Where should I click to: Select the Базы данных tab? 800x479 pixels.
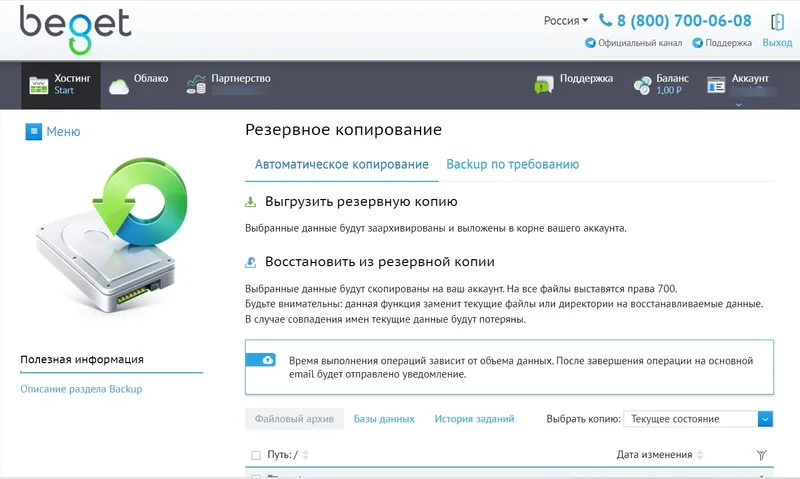pyautogui.click(x=384, y=419)
